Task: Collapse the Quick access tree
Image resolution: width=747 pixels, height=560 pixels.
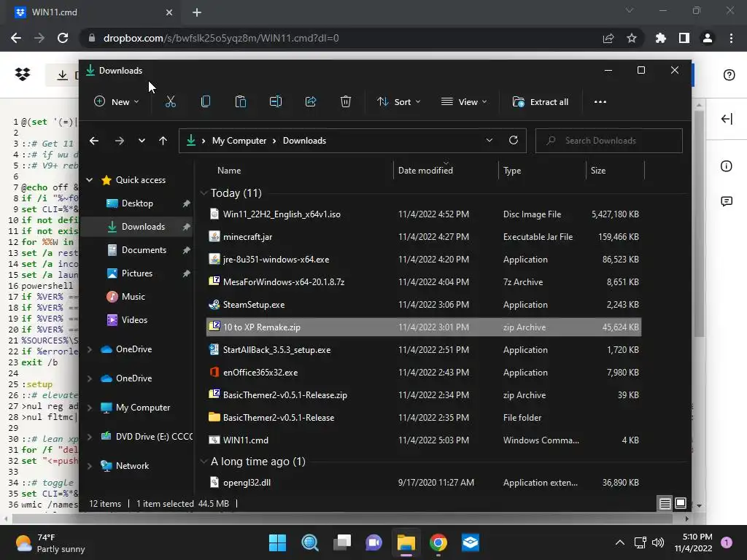Action: tap(89, 180)
